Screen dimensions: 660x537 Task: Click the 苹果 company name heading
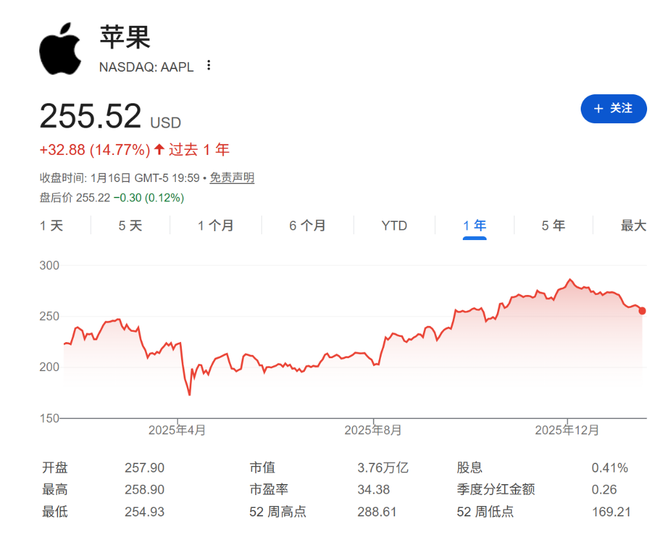pyautogui.click(x=125, y=37)
